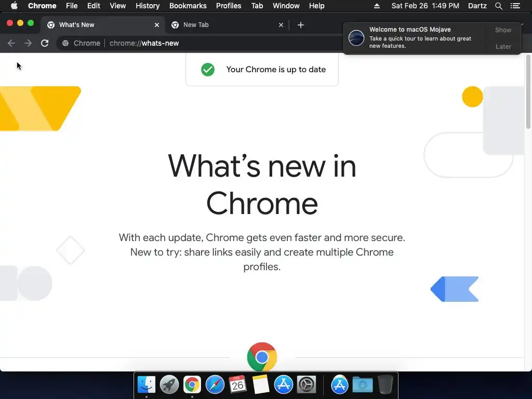Click the Dartz user name in menu bar

point(477,6)
